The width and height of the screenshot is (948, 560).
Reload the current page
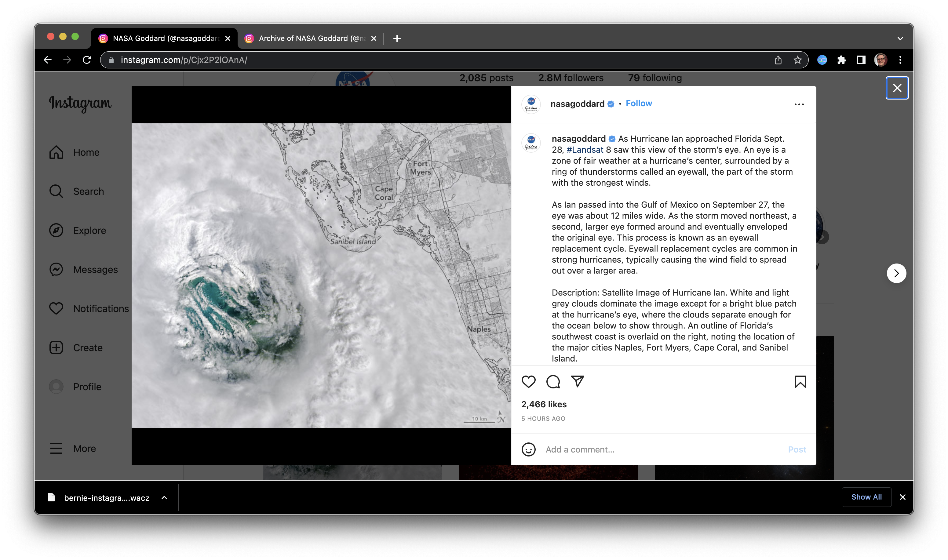pyautogui.click(x=87, y=60)
